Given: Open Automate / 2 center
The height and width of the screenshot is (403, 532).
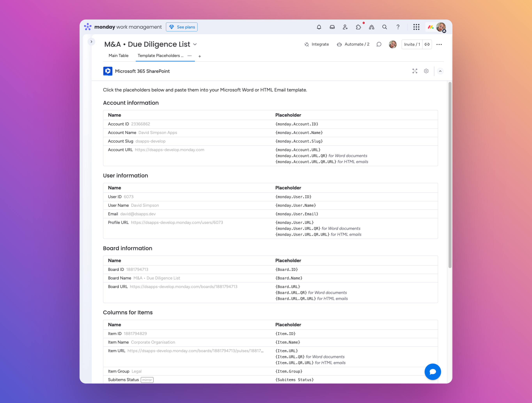Looking at the screenshot, I should 353,44.
